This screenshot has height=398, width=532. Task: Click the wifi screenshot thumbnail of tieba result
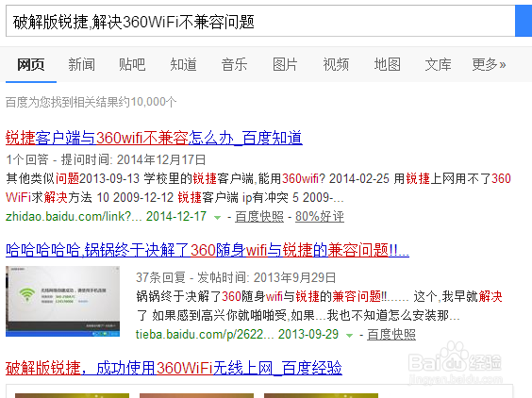[x=63, y=301]
